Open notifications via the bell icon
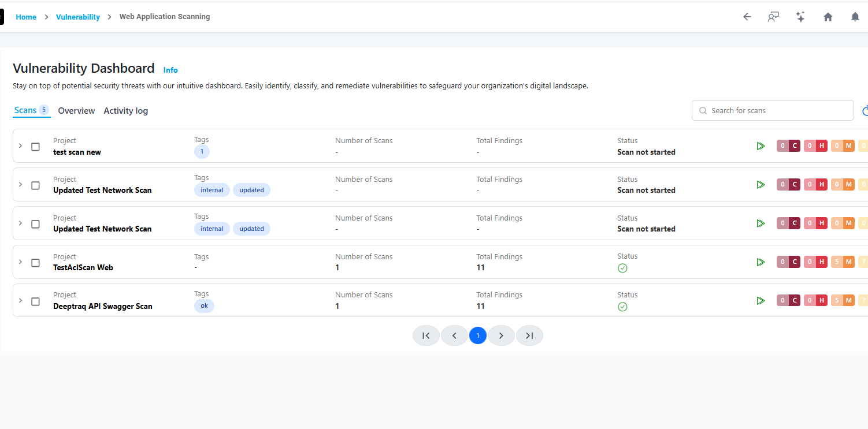Viewport: 868px width, 429px height. click(x=855, y=17)
